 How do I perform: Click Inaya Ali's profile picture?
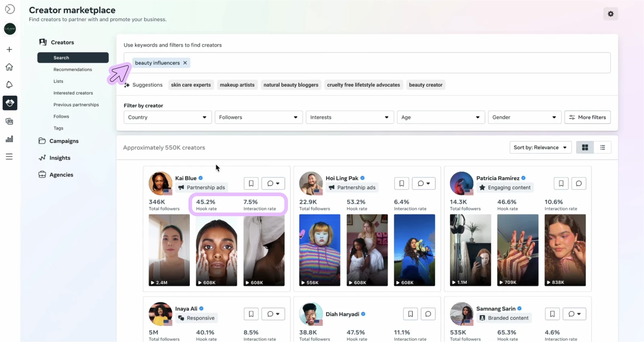point(160,314)
